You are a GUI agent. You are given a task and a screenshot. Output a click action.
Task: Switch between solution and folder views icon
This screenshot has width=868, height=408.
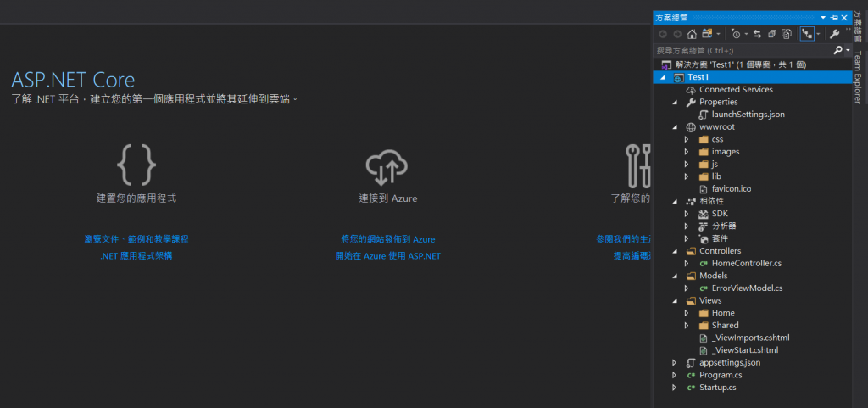(708, 34)
